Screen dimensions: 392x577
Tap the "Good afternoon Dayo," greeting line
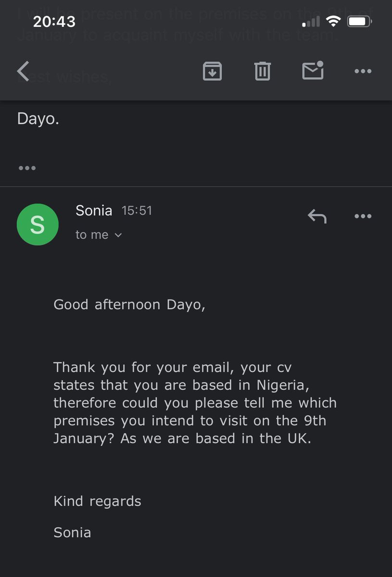coord(129,305)
